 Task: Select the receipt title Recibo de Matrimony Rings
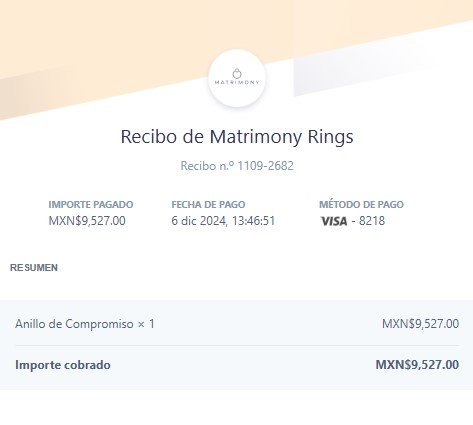coord(237,137)
